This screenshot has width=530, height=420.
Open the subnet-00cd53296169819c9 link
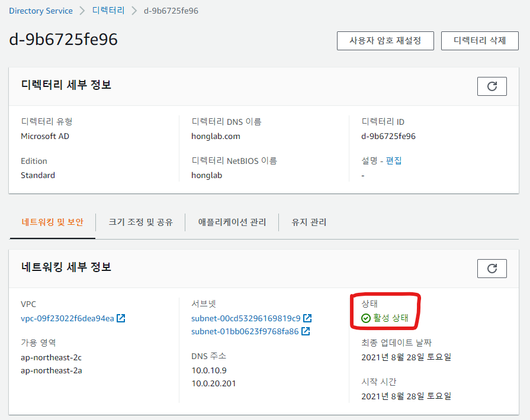pos(246,318)
